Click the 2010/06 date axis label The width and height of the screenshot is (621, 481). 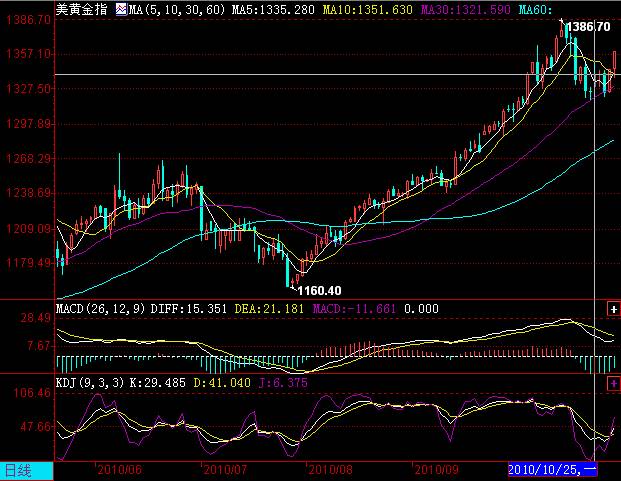[x=120, y=470]
